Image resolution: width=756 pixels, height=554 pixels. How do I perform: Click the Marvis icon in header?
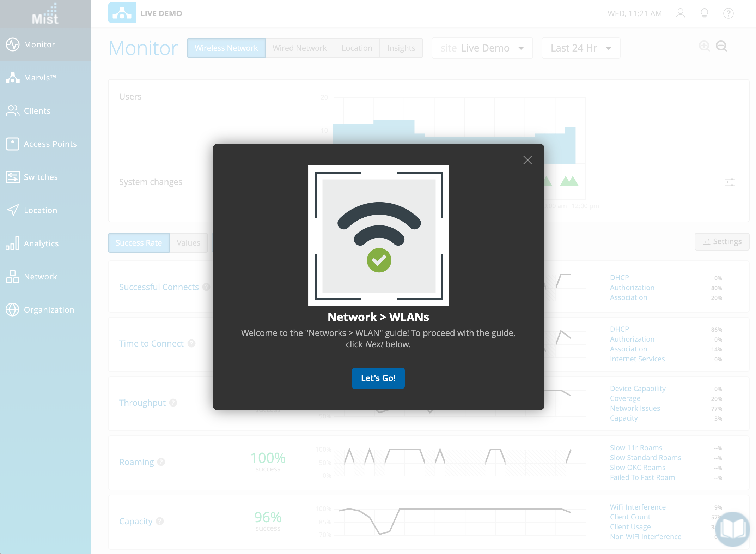pyautogui.click(x=122, y=13)
